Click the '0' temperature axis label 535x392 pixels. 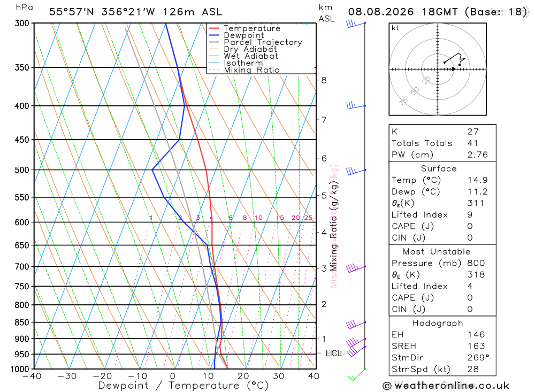pos(173,376)
